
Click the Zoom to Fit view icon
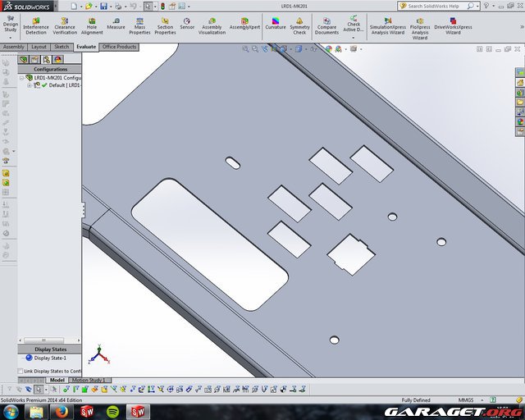coord(245,48)
